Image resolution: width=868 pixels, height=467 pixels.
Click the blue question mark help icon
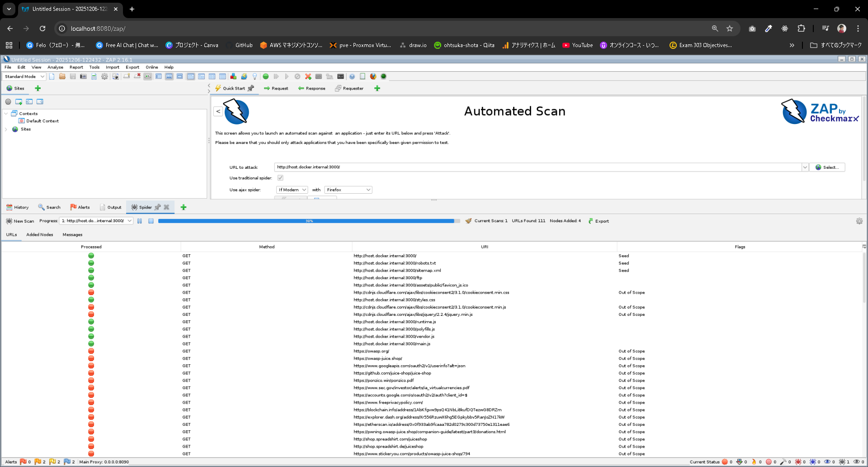[352, 76]
